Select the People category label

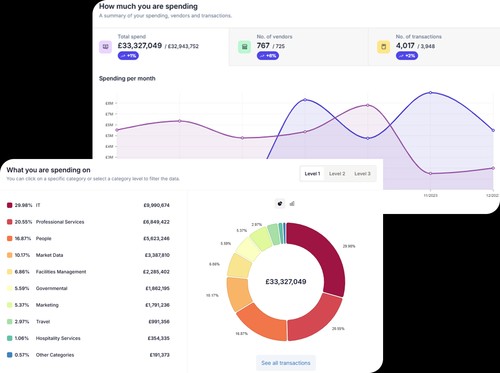coord(44,239)
